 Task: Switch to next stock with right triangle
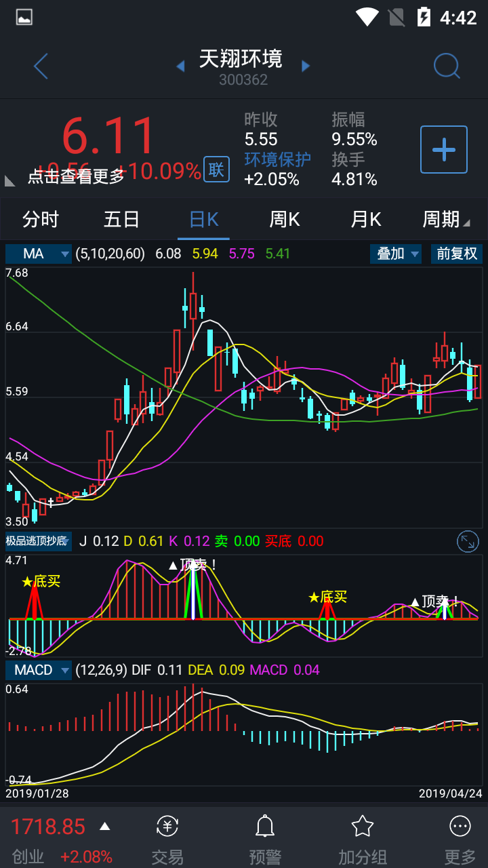[306, 66]
